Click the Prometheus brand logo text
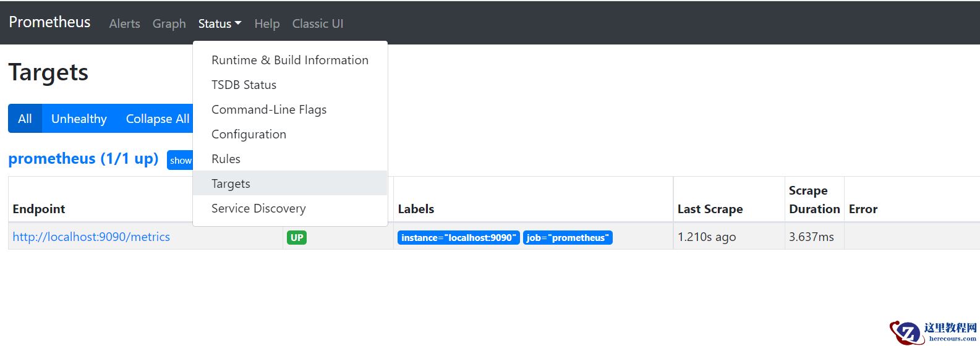980x346 pixels. [49, 22]
